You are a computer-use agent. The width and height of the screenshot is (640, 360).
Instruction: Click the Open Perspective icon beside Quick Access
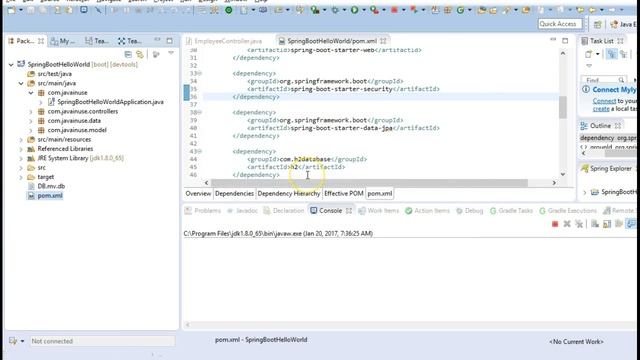[x=598, y=24]
